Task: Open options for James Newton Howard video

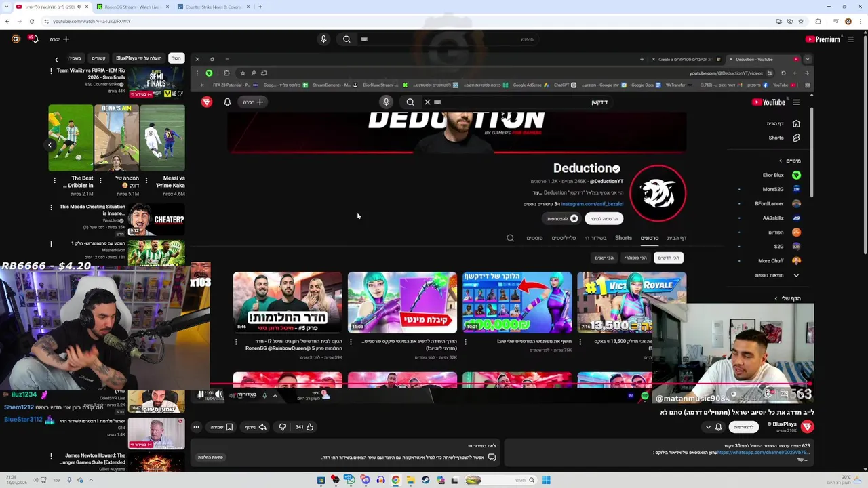Action: click(51, 456)
